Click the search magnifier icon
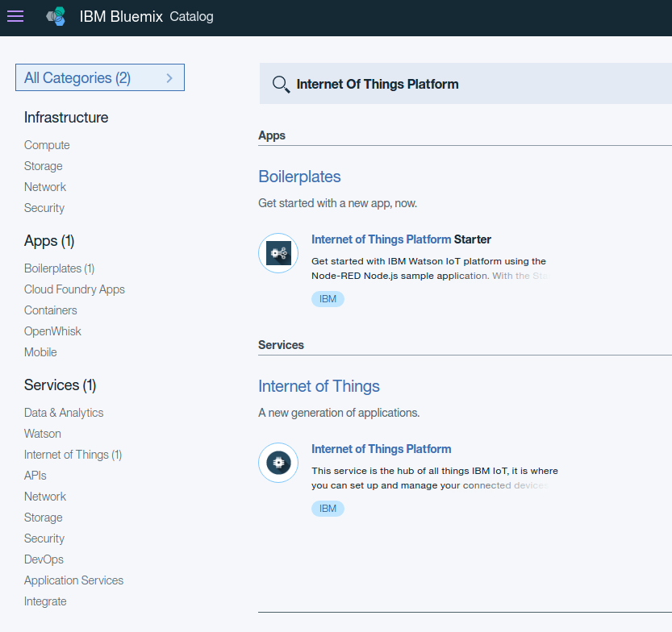This screenshot has height=632, width=672. (x=281, y=85)
